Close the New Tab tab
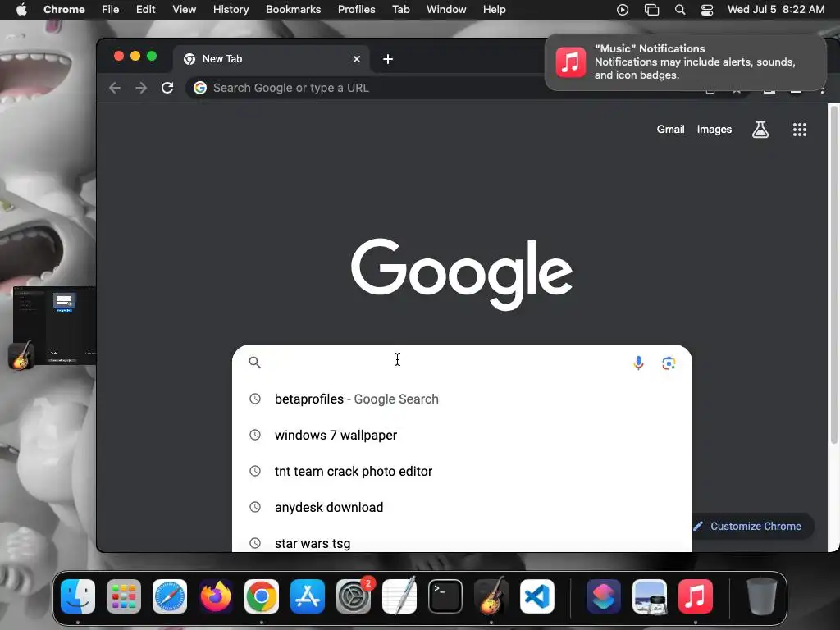This screenshot has width=840, height=630. coord(357,59)
